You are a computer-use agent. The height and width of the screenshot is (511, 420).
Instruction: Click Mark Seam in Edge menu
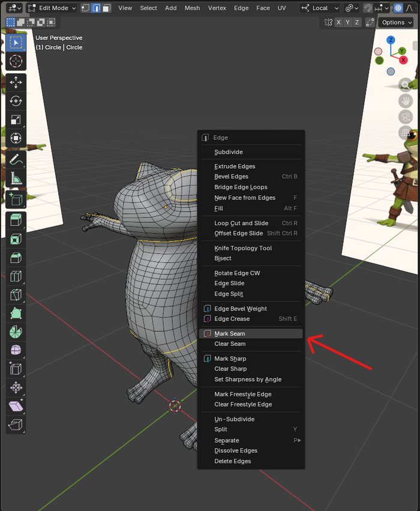[x=229, y=333]
